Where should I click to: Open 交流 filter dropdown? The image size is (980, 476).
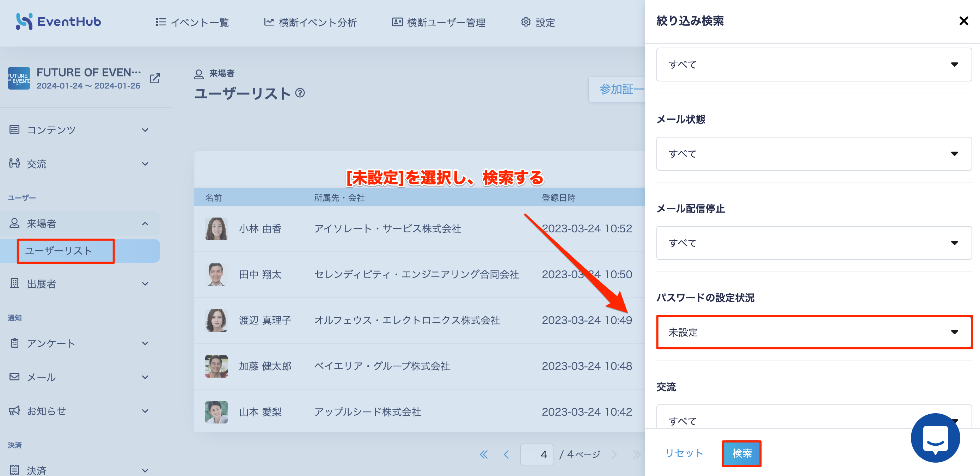[814, 417]
